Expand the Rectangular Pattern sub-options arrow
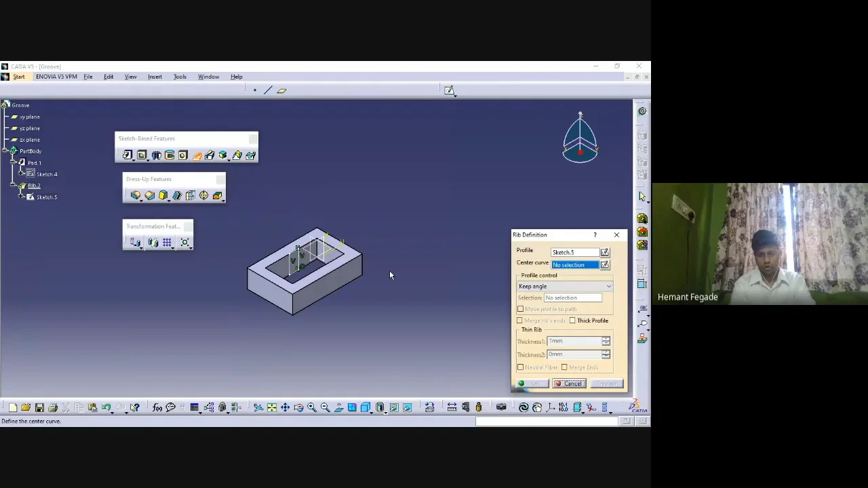The height and width of the screenshot is (488, 868). [172, 247]
